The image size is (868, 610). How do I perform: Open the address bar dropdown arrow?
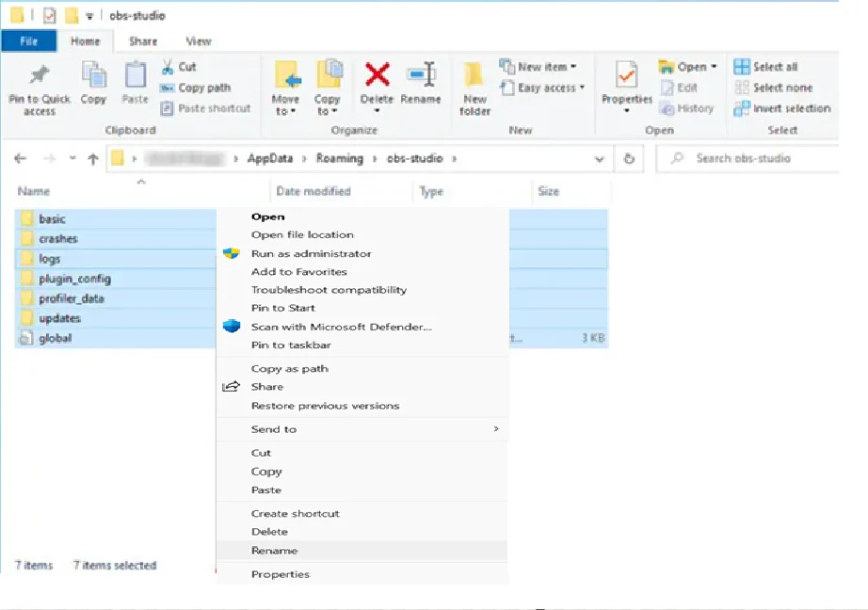click(600, 158)
